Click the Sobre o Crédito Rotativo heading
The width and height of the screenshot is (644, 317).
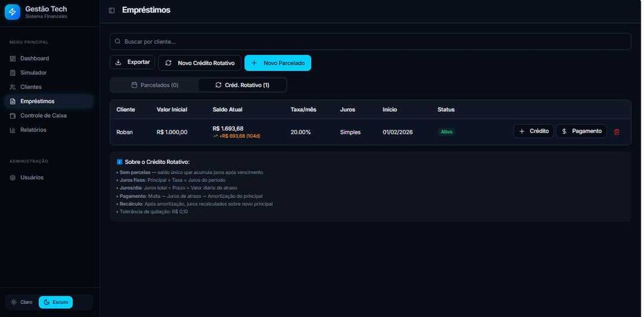157,162
